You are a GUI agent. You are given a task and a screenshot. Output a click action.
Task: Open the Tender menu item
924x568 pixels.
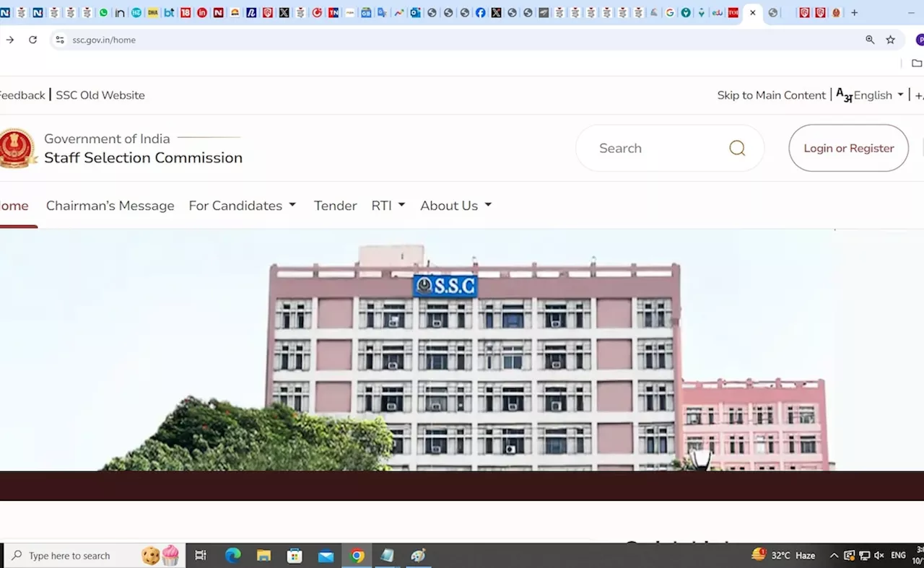coord(335,206)
